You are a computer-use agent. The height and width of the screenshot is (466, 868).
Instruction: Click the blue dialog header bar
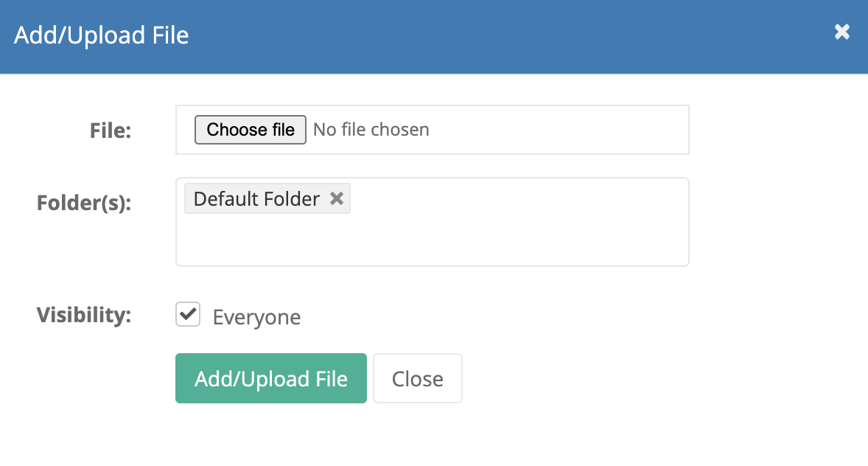tap(498, 36)
